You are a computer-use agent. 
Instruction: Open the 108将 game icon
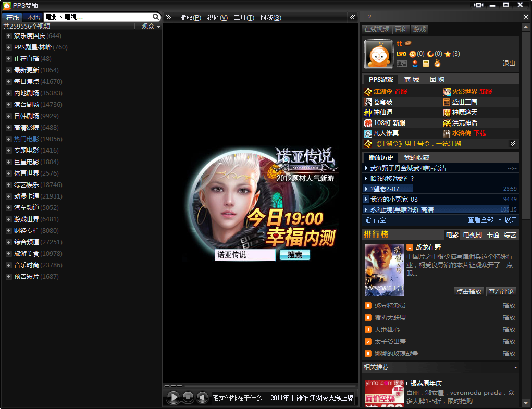coord(368,123)
